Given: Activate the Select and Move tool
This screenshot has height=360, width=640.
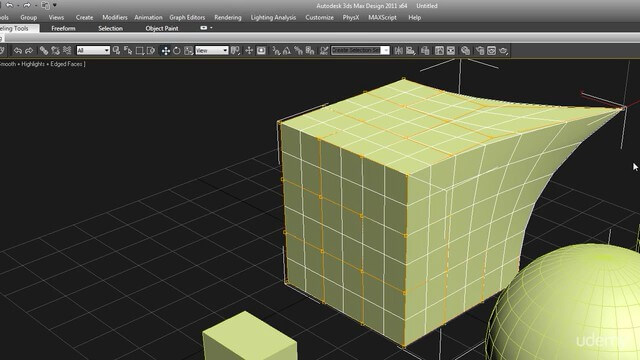Looking at the screenshot, I should pyautogui.click(x=165, y=51).
